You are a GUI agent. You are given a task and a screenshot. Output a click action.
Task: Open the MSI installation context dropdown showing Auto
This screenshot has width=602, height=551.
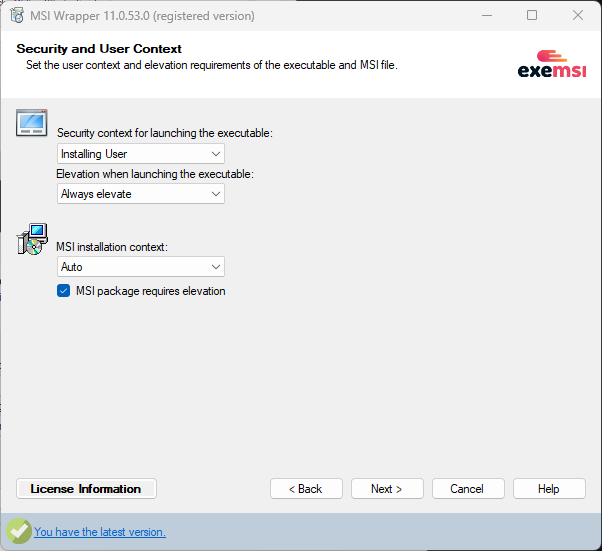click(x=141, y=267)
